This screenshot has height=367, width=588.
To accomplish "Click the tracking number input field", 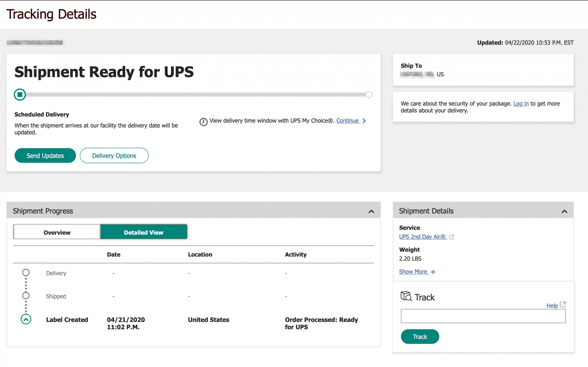I will pyautogui.click(x=483, y=316).
